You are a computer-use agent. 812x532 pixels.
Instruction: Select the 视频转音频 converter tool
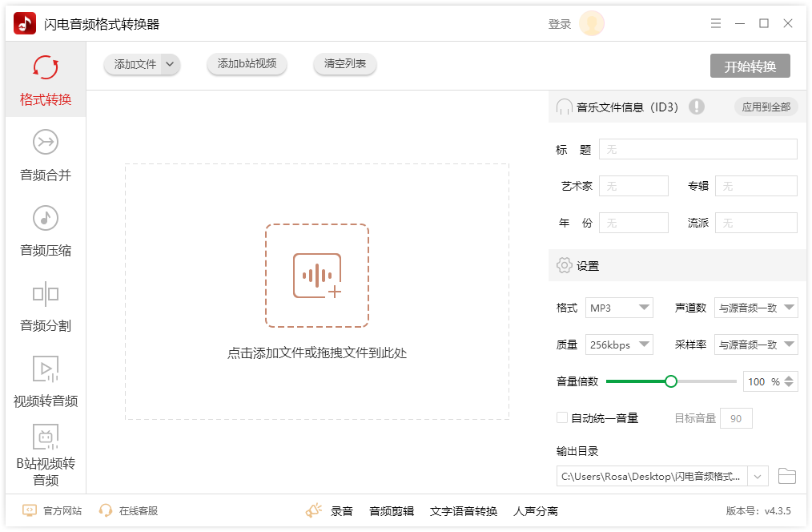(45, 382)
